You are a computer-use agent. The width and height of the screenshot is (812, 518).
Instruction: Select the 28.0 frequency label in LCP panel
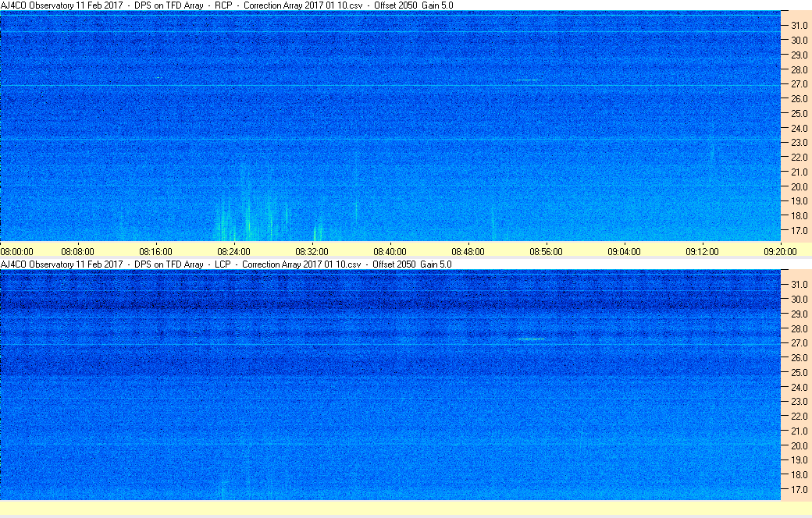(x=799, y=328)
